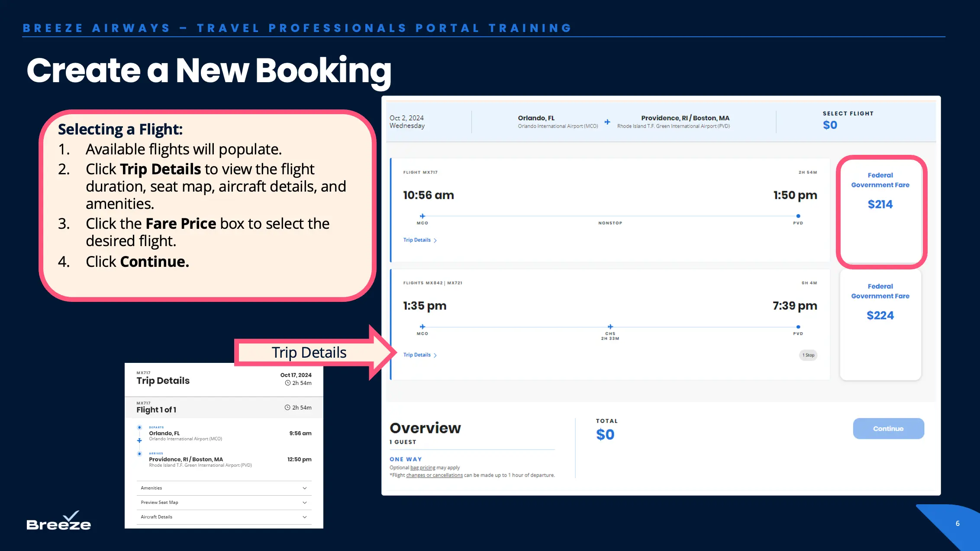This screenshot has height=551, width=980.
Task: Click the 1:50 pm arrival time
Action: 795,195
